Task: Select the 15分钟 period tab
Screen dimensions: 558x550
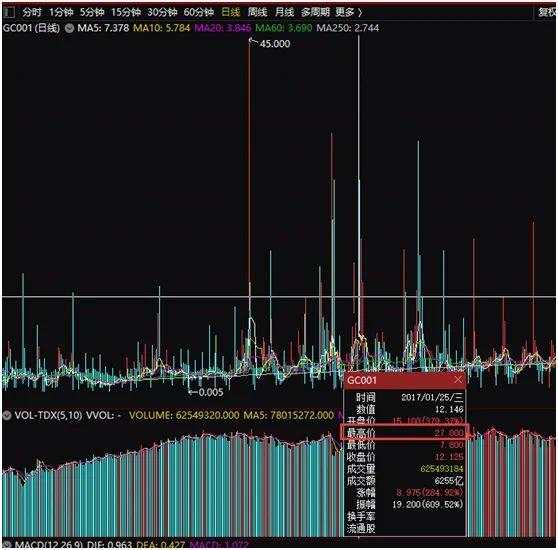Action: tap(126, 13)
